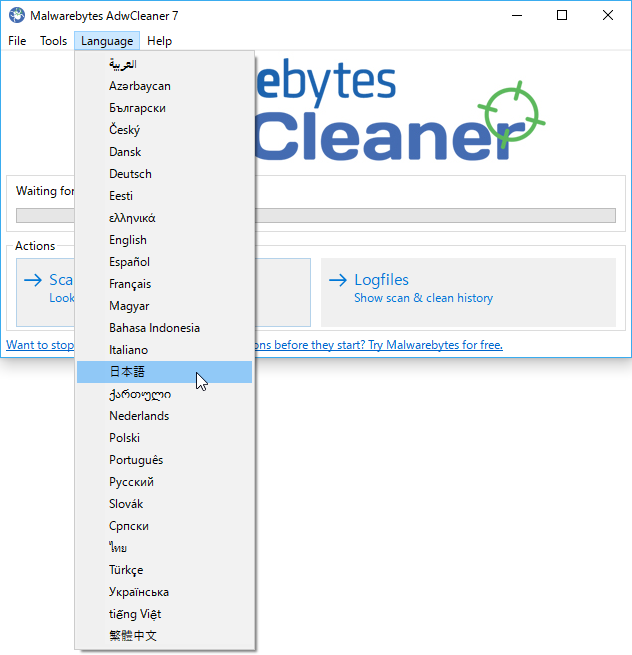The height and width of the screenshot is (655, 632).
Task: Choose Azərbaycan language
Action: click(165, 86)
